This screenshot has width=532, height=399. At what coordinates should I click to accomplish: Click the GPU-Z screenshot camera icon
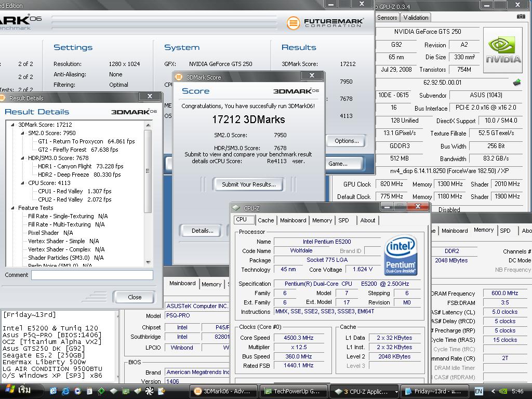(x=521, y=17)
